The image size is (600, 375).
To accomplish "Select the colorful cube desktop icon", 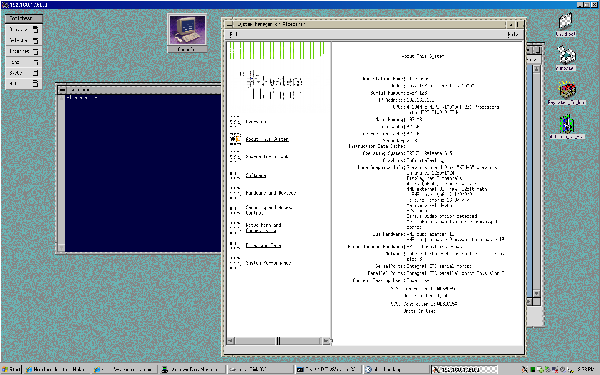I will coord(567,93).
